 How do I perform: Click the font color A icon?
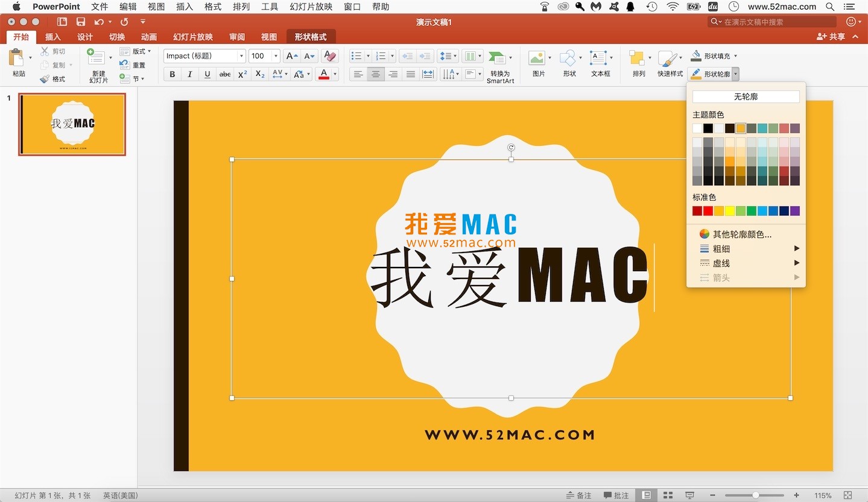click(324, 74)
